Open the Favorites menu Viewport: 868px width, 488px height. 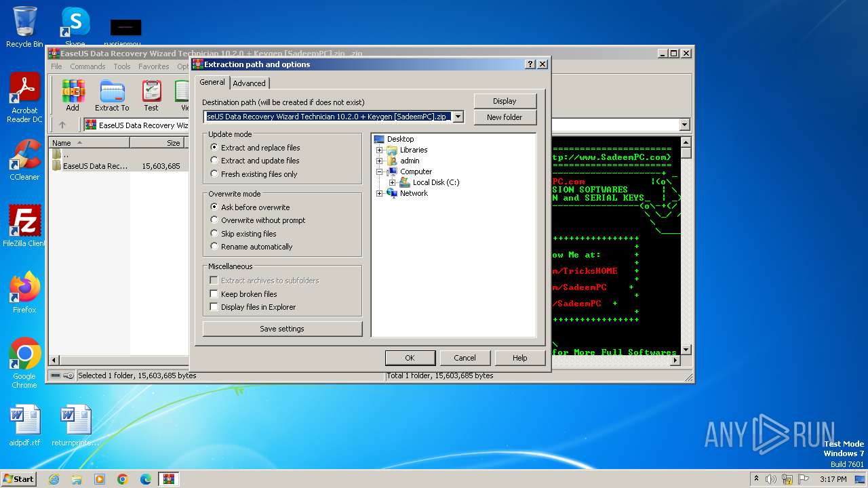[154, 66]
